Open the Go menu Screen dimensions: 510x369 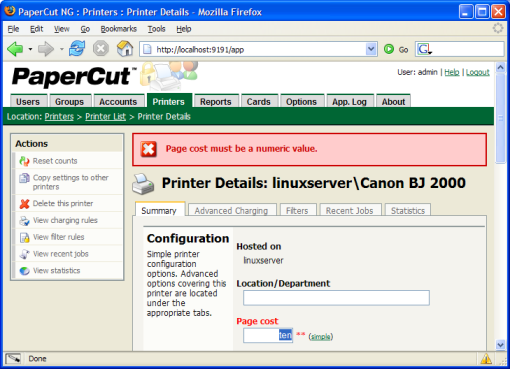(x=85, y=29)
